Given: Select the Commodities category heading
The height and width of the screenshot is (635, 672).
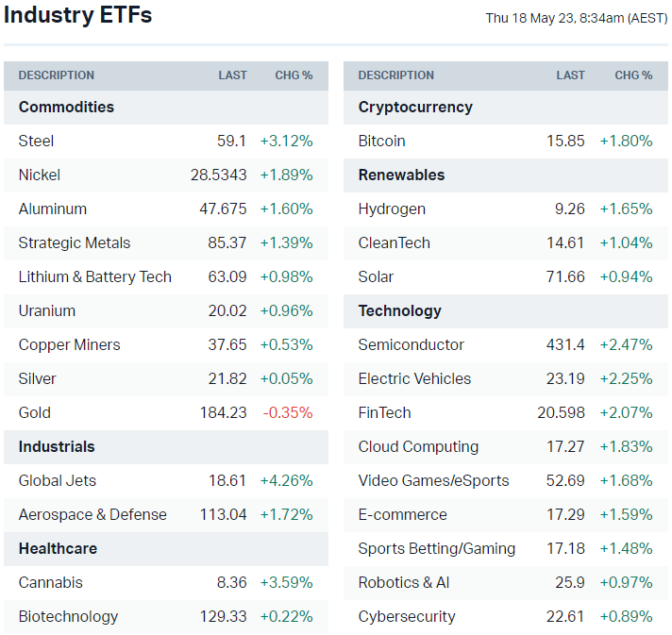Looking at the screenshot, I should click(x=66, y=107).
